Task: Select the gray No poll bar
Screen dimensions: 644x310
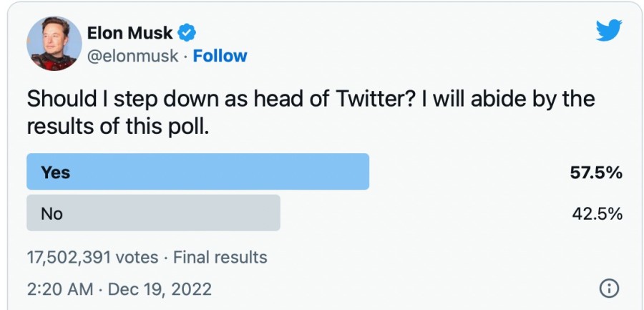Action: (x=153, y=213)
